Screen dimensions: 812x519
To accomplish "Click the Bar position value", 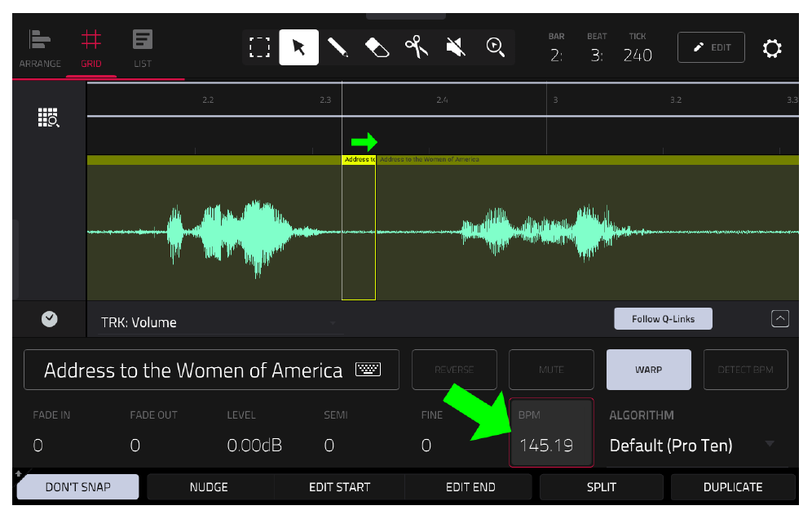I will click(x=556, y=55).
